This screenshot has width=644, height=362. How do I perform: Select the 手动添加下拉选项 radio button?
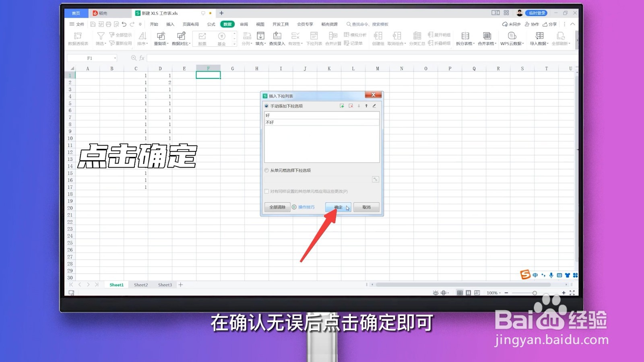[x=266, y=106]
